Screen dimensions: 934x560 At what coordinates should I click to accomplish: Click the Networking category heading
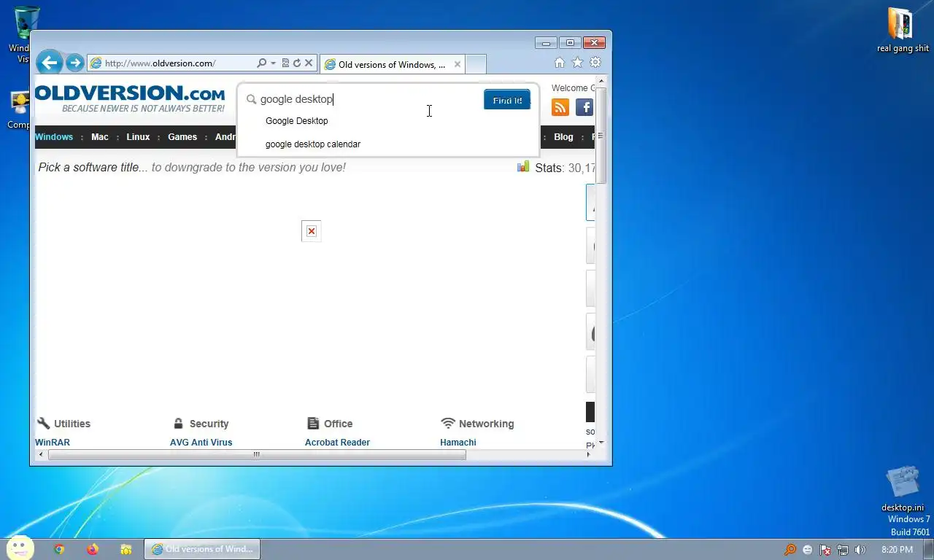[478, 424]
